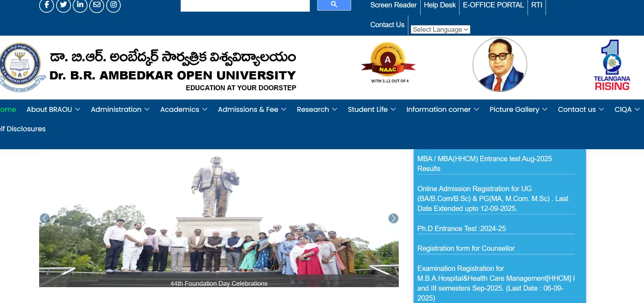This screenshot has height=303, width=644.
Task: Open the Select Language dropdown
Action: pyautogui.click(x=440, y=30)
